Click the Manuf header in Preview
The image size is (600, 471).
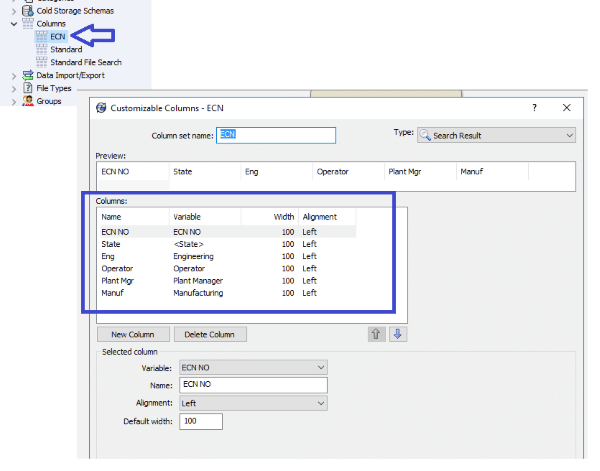492,172
